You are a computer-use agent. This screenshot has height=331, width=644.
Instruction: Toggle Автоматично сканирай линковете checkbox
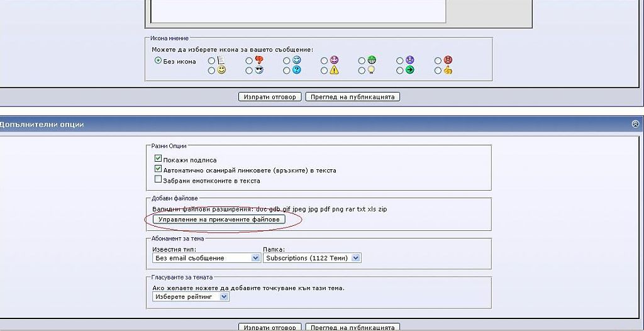click(x=158, y=169)
